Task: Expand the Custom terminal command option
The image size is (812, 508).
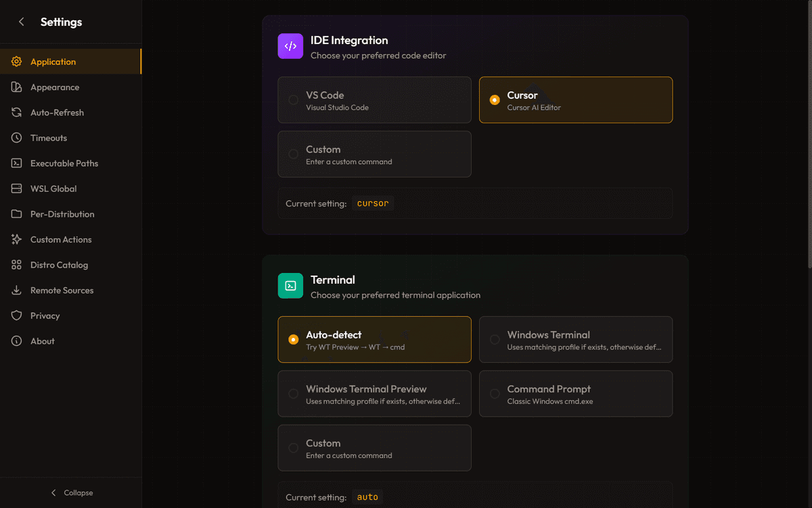Action: click(x=374, y=448)
